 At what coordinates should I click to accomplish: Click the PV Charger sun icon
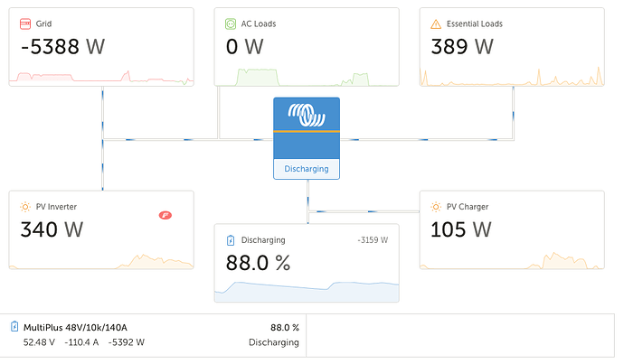click(436, 207)
